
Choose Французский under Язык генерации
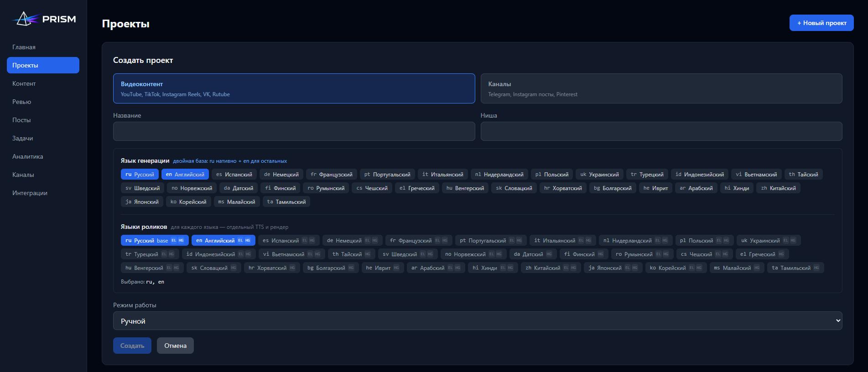pos(332,174)
